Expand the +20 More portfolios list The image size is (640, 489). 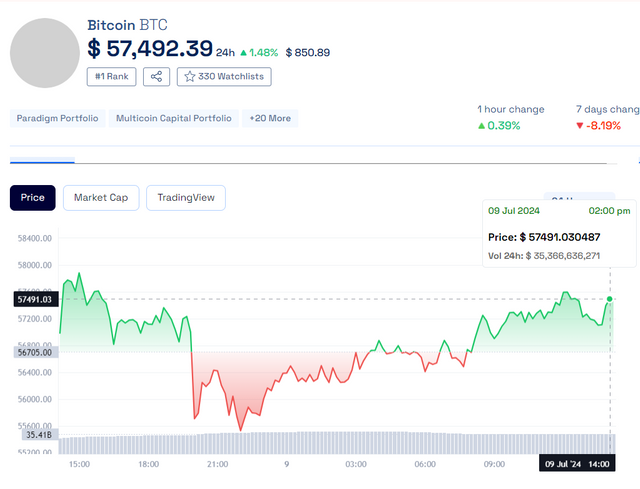(270, 118)
